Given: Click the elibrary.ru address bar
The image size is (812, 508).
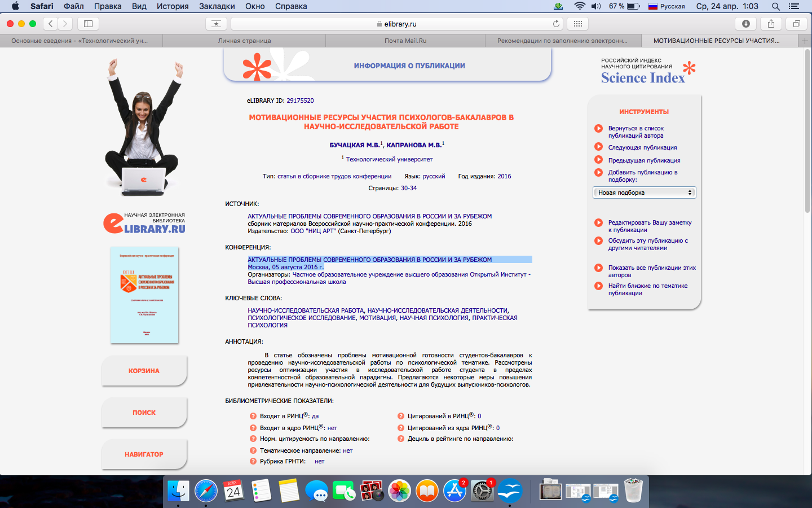Looking at the screenshot, I should click(396, 24).
